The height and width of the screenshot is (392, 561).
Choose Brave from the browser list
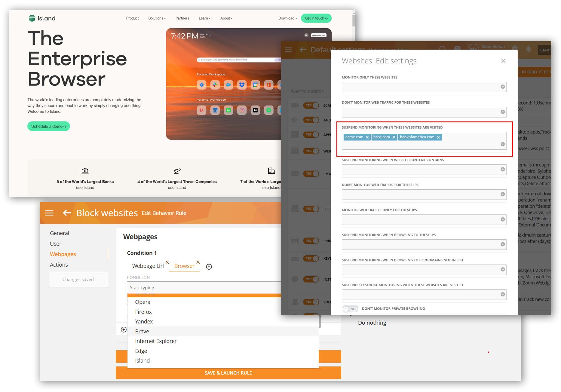[x=142, y=332]
